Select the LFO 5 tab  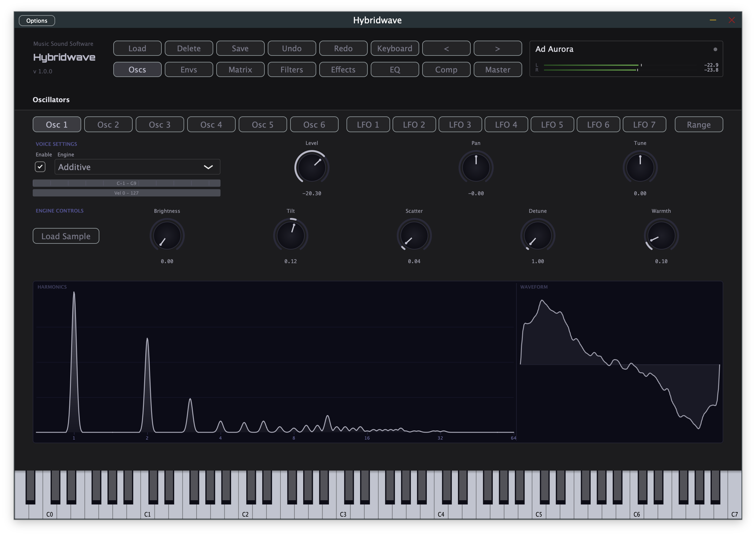click(552, 124)
